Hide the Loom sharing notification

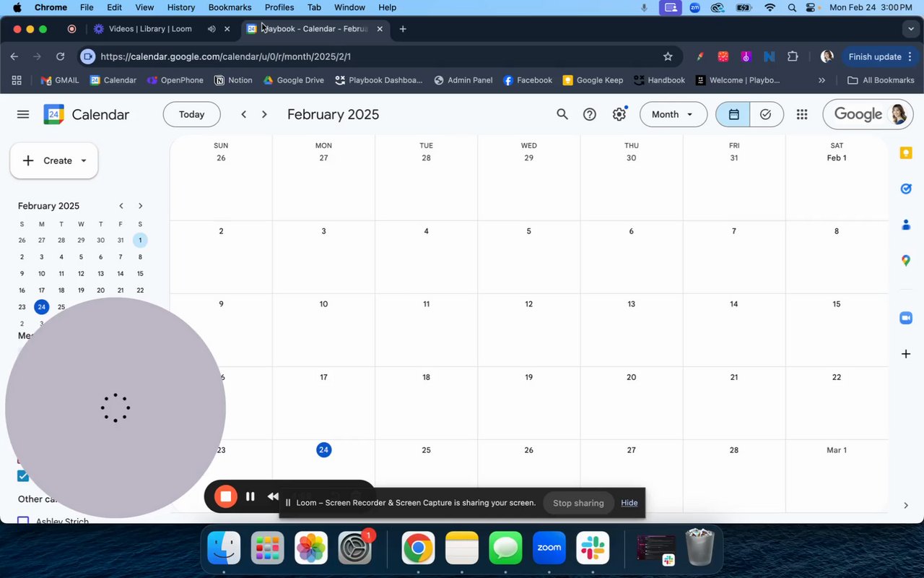629,503
